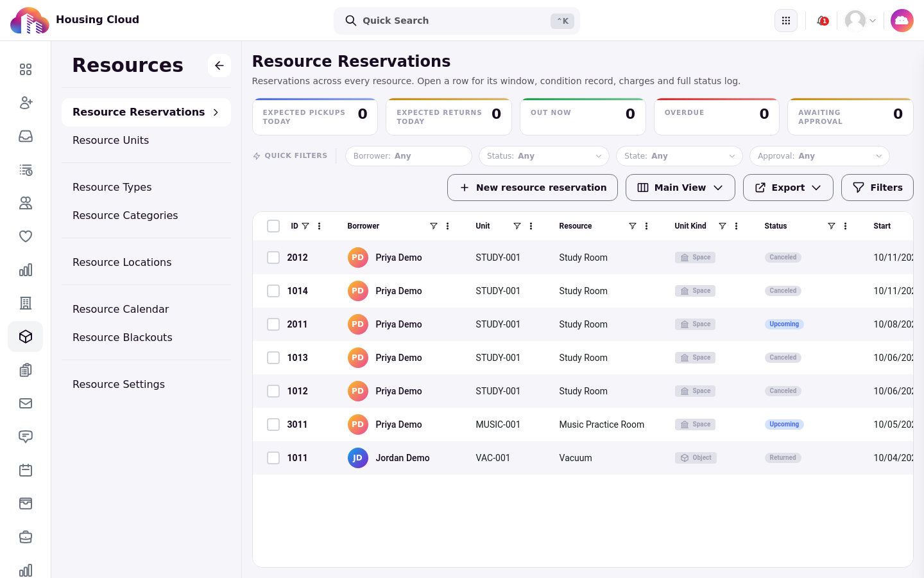Open the Status quick filter dropdown
924x578 pixels.
pos(544,156)
